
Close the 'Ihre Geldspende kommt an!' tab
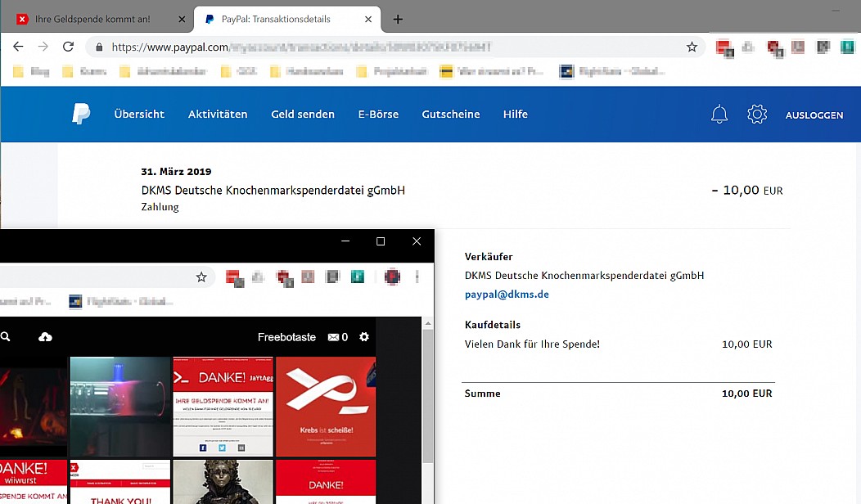click(x=182, y=19)
